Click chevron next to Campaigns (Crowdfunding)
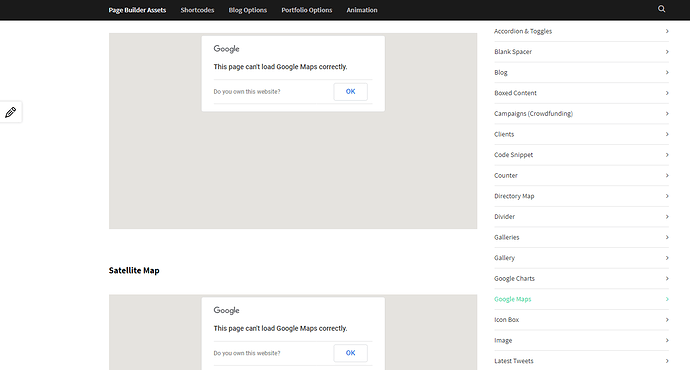This screenshot has width=690, height=370. tap(667, 114)
